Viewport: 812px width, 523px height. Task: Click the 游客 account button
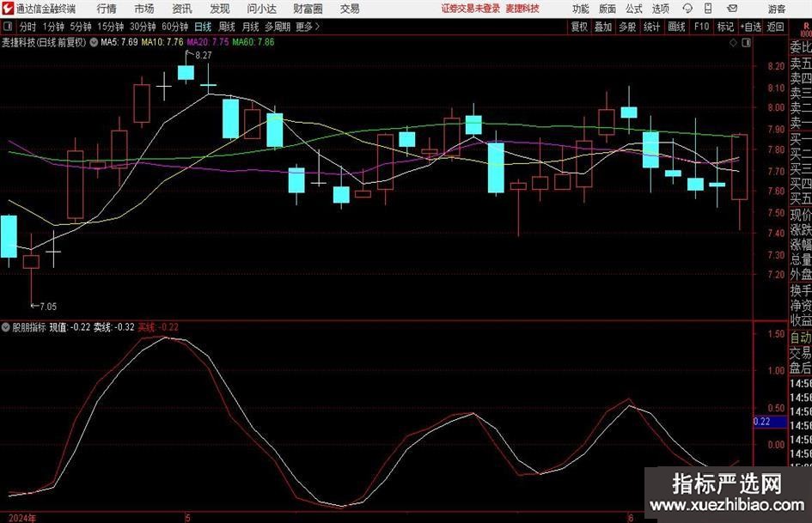(x=777, y=9)
